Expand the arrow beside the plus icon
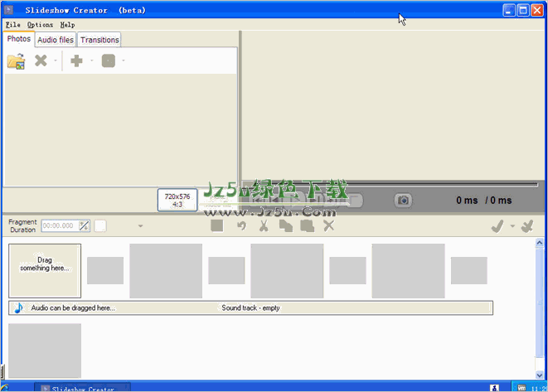The width and height of the screenshot is (548, 392). click(x=91, y=60)
